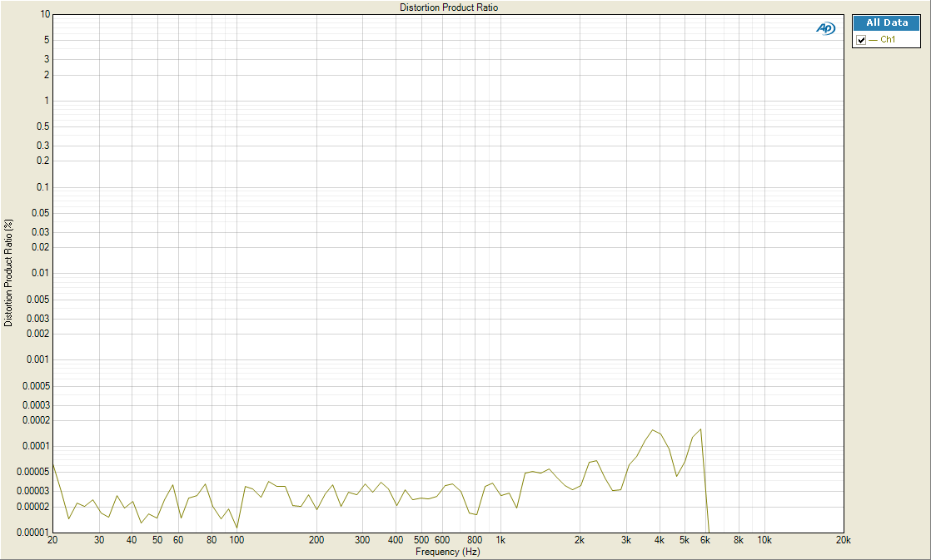Click the AP logo in the graph corner
931x560 pixels.
point(826,28)
